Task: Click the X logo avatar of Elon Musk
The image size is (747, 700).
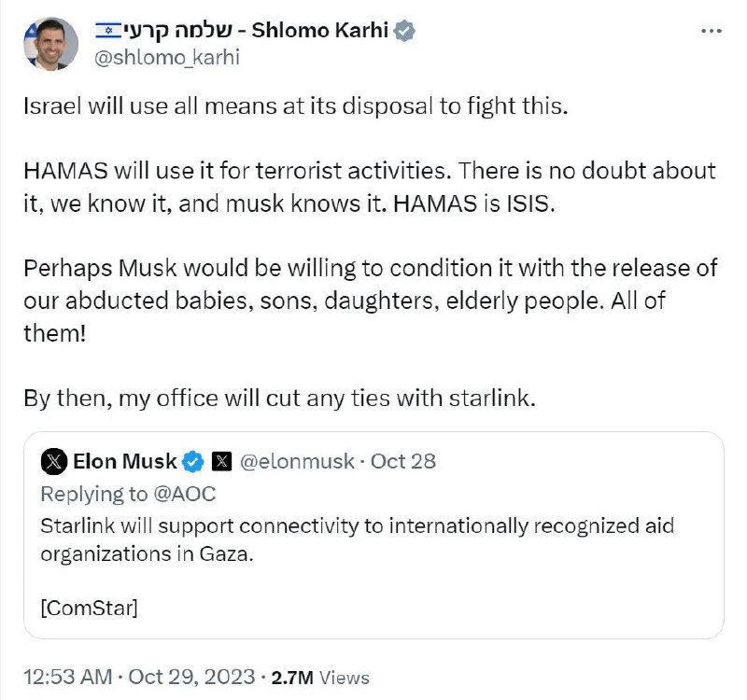Action: pos(57,461)
